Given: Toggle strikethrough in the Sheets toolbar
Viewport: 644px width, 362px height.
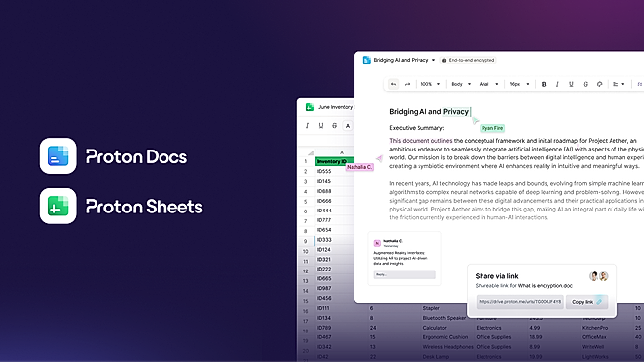Looking at the screenshot, I should click(335, 126).
